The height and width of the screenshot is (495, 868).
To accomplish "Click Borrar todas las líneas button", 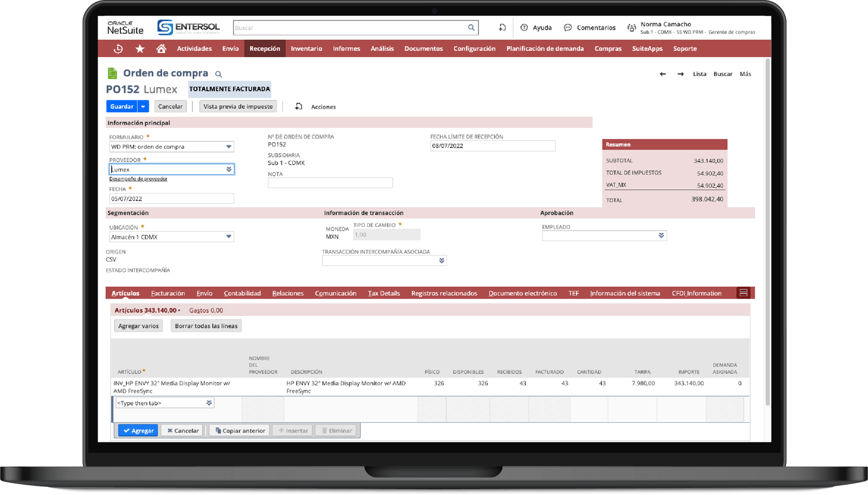I will [x=206, y=326].
